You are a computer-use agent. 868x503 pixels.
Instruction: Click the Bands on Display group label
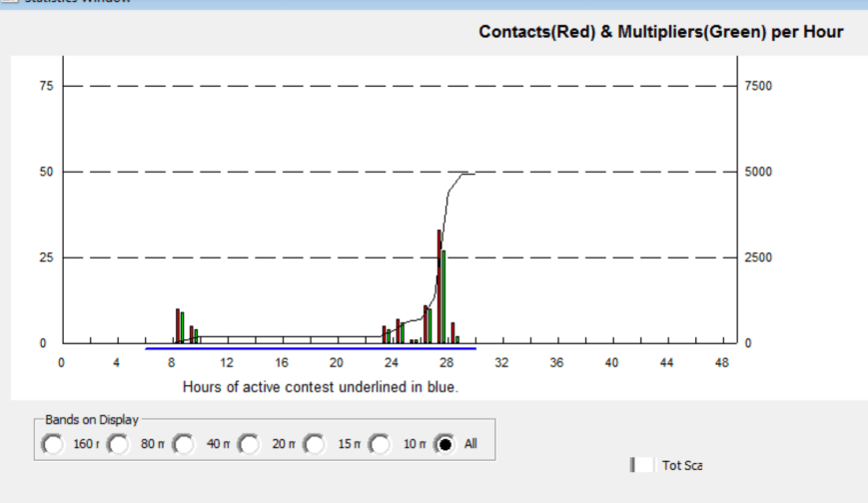(92, 419)
